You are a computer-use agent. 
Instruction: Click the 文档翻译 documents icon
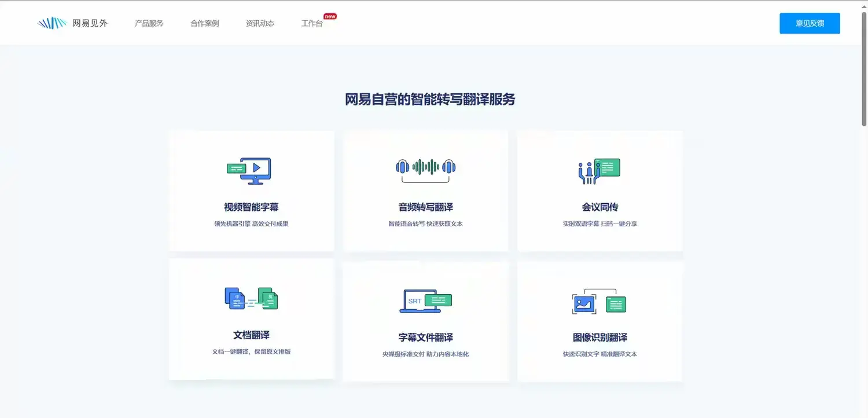click(x=251, y=299)
